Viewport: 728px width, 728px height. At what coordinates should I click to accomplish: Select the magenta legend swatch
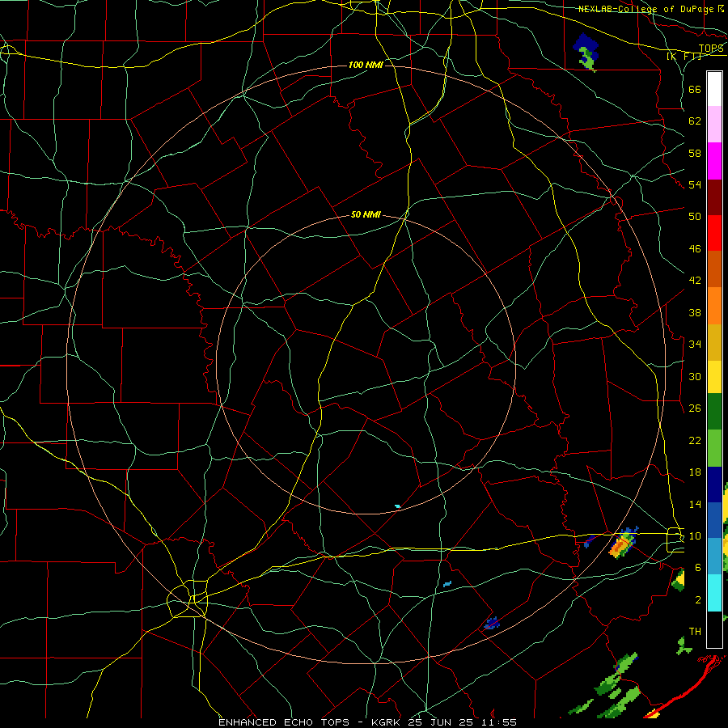click(x=714, y=161)
